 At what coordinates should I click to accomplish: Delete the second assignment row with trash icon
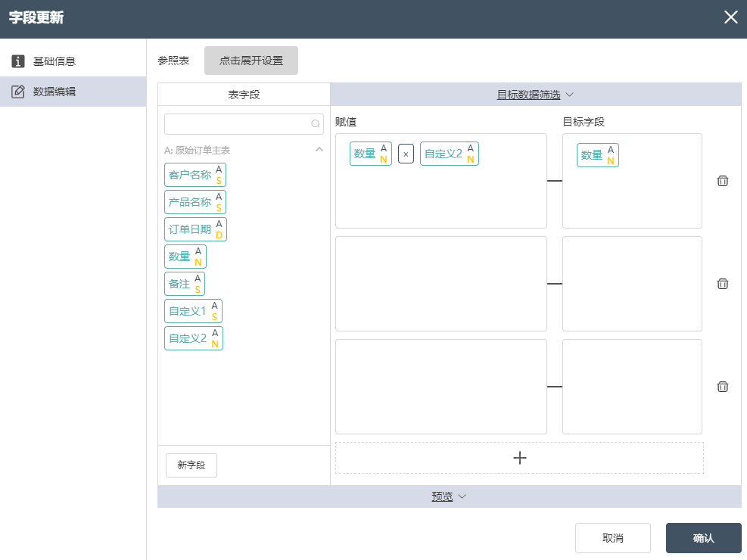coord(722,284)
